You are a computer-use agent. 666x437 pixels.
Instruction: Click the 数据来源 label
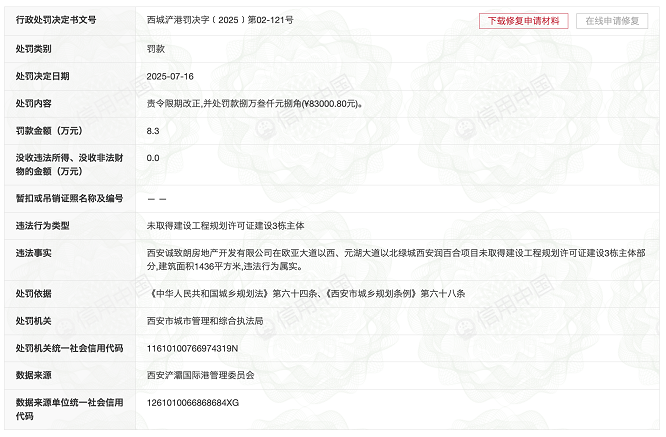click(x=34, y=375)
